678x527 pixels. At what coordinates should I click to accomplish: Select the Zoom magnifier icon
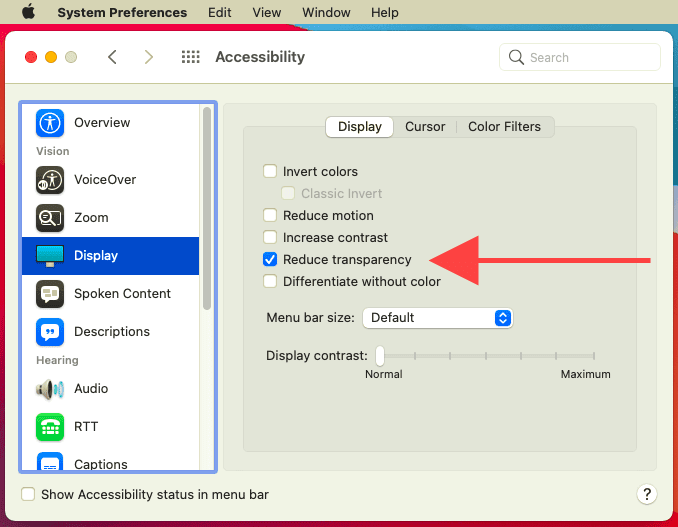[x=50, y=218]
